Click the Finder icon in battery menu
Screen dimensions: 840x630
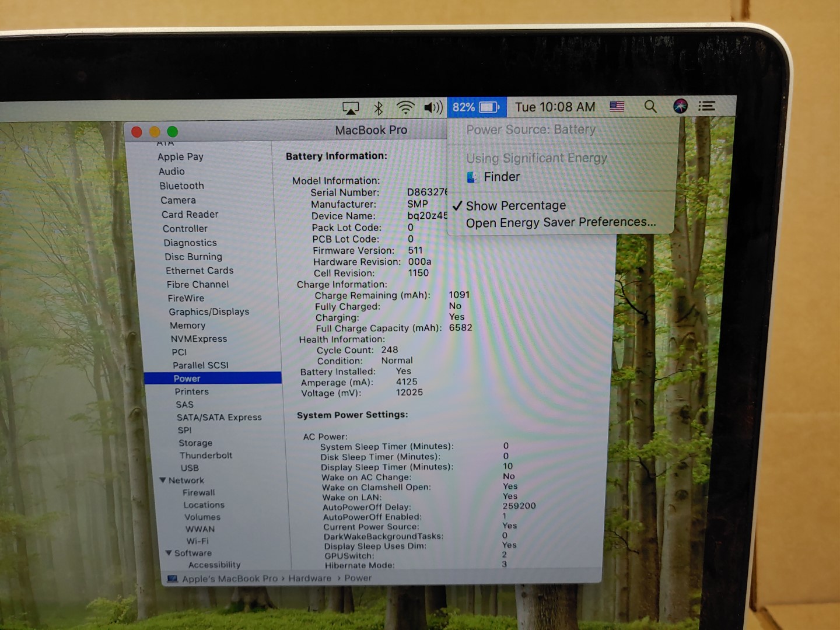(x=472, y=177)
